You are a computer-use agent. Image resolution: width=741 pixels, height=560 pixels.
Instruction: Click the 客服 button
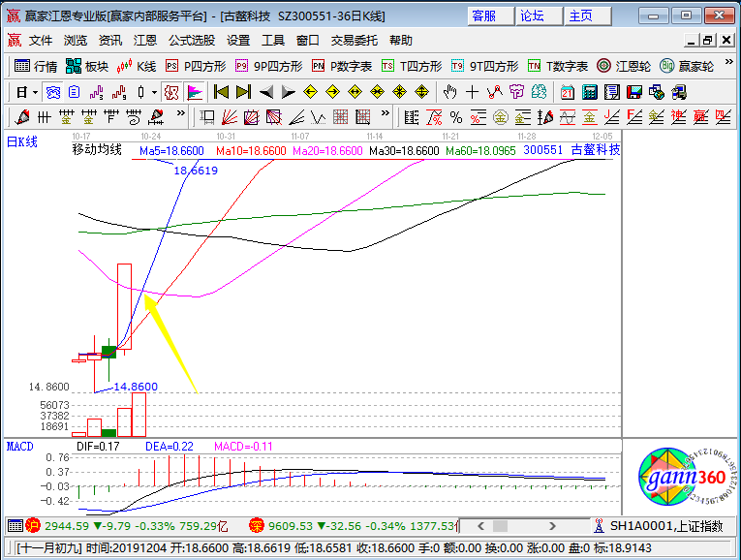[490, 16]
